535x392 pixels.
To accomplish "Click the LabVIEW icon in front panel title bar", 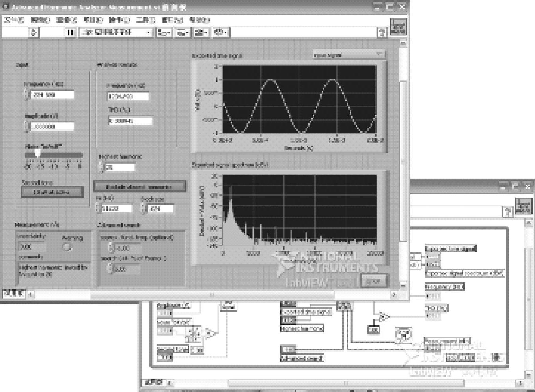I will 6,7.
